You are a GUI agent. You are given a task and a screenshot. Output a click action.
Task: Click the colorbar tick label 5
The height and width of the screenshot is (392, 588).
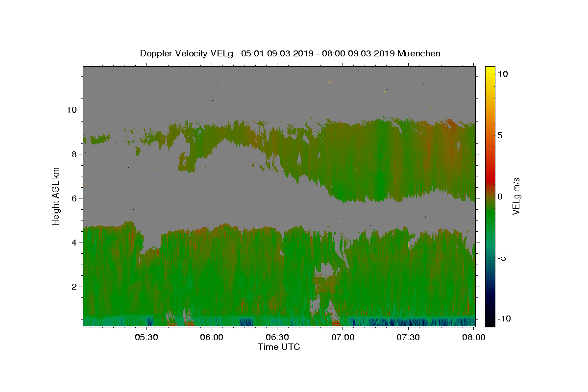pyautogui.click(x=500, y=135)
